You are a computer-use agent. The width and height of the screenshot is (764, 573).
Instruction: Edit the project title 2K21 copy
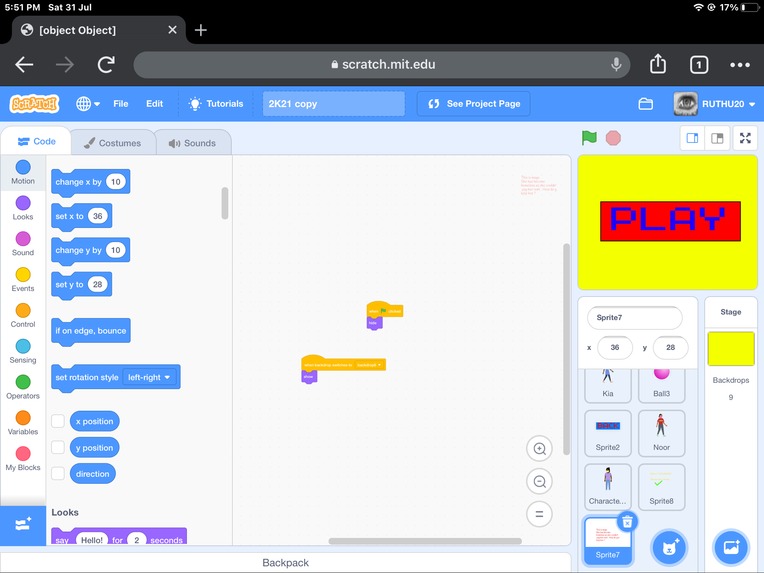pos(334,104)
